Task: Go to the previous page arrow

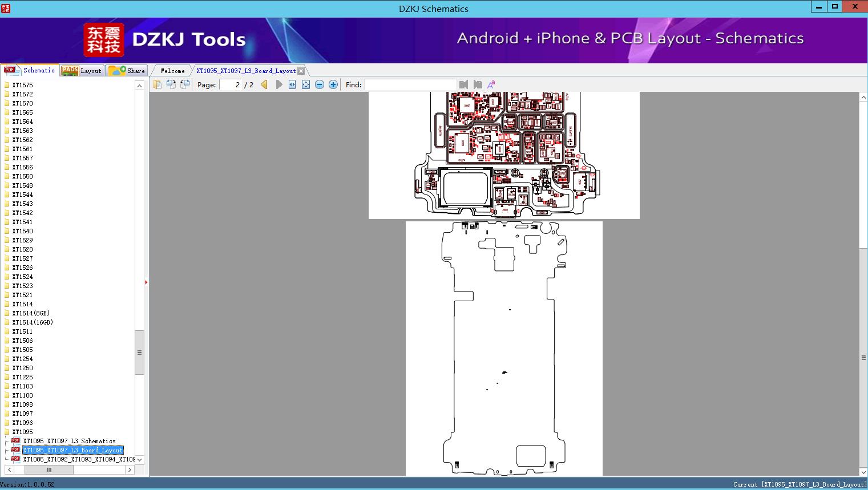Action: 264,84
